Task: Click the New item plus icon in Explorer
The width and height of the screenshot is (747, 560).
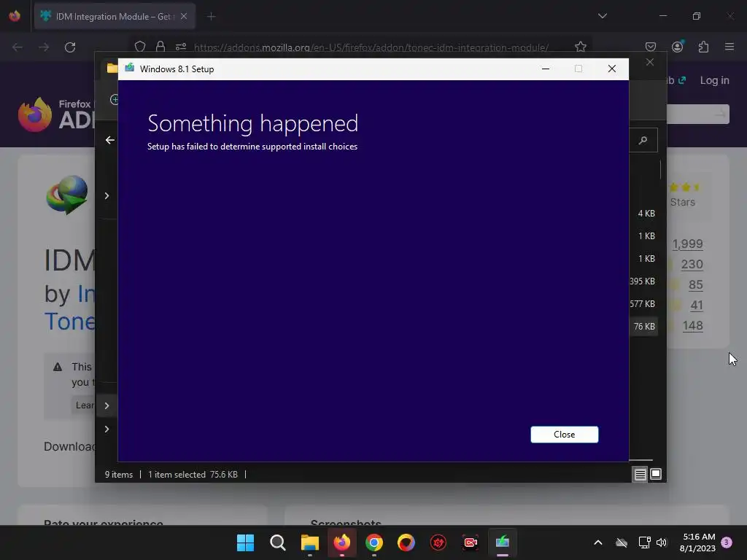Action: click(x=115, y=99)
